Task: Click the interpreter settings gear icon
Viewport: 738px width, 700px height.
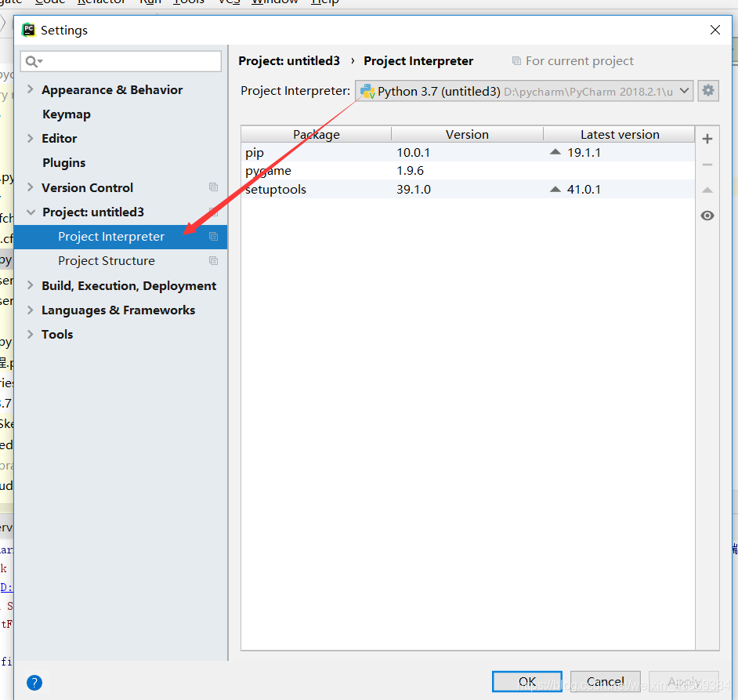Action: 708,90
